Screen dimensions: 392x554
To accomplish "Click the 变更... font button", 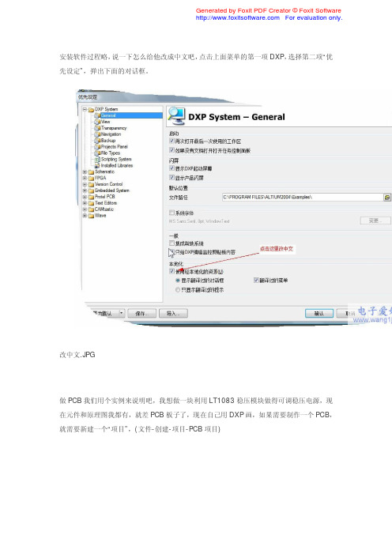I will click(375, 220).
